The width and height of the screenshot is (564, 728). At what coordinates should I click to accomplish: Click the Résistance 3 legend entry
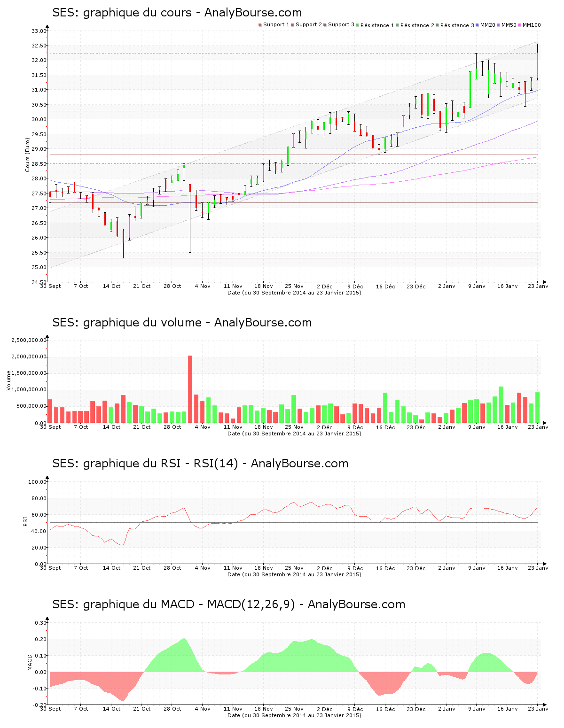455,25
